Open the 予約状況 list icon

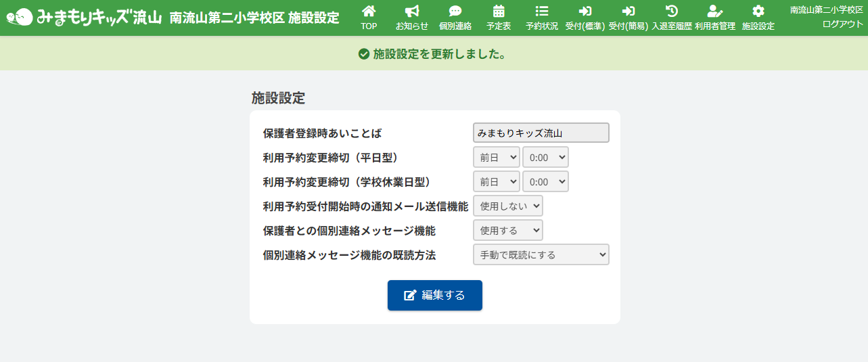(x=541, y=11)
